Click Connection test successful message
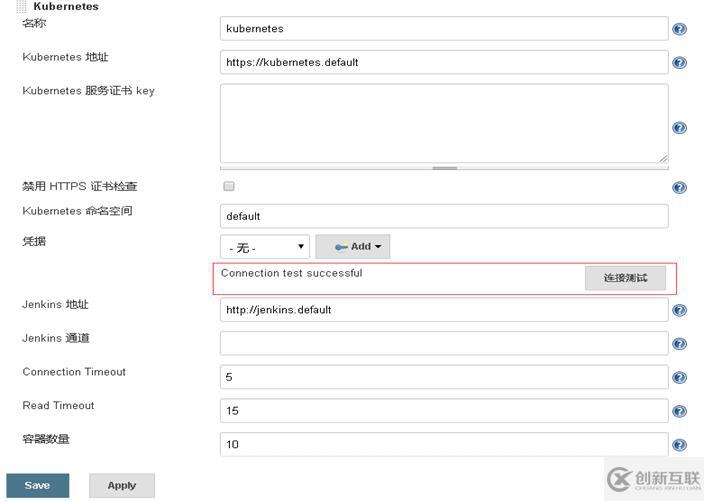The height and width of the screenshot is (501, 704). point(291,273)
